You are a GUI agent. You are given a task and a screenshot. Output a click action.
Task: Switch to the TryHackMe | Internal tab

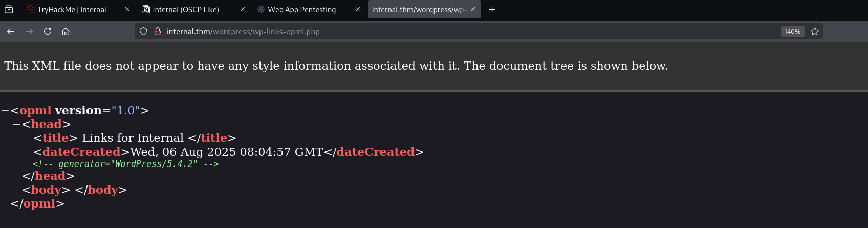click(72, 9)
